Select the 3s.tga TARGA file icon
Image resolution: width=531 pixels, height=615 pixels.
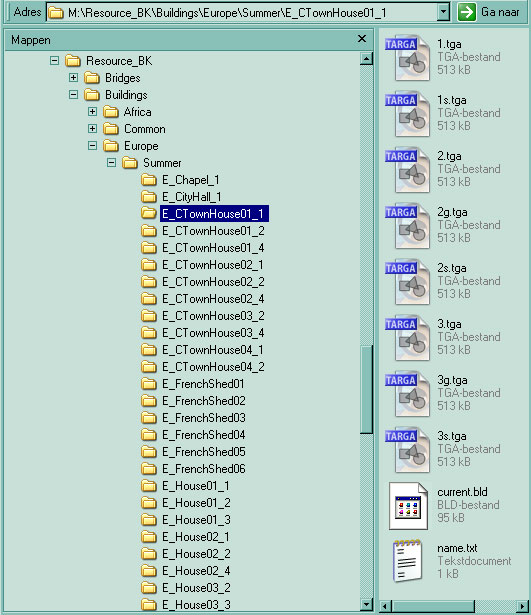pyautogui.click(x=407, y=449)
